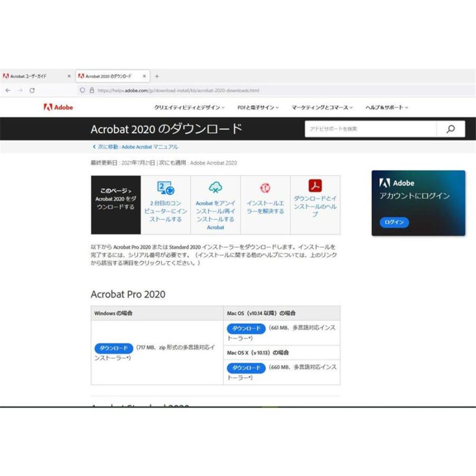Switch to the Acrobat ユーザーガイド tab
476x476 pixels.
tap(36, 76)
